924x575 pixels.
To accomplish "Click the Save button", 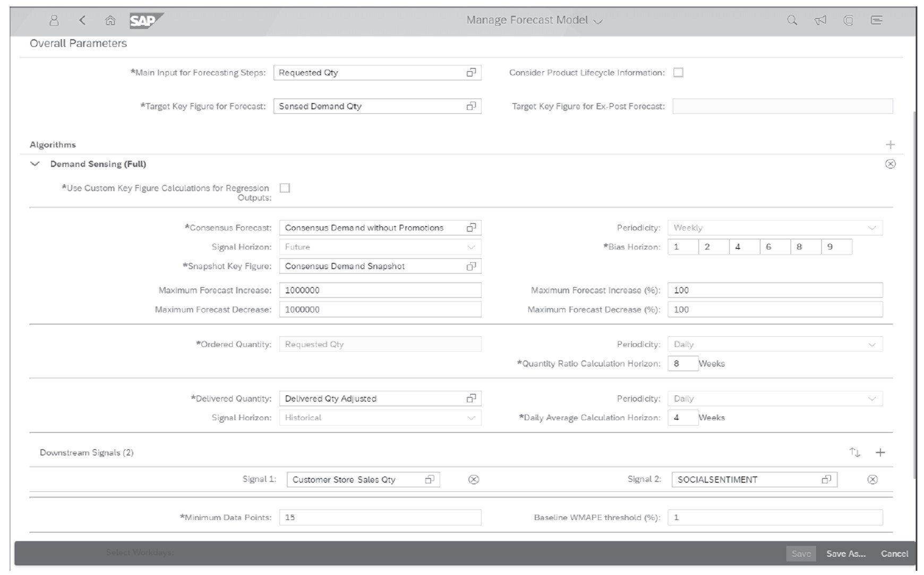I will (801, 553).
